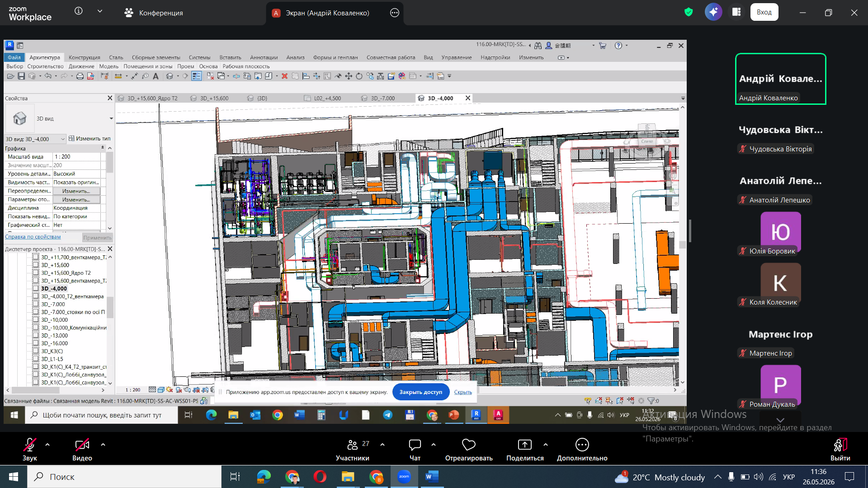Click the Windows Start button on host taskbar

pos(14,477)
